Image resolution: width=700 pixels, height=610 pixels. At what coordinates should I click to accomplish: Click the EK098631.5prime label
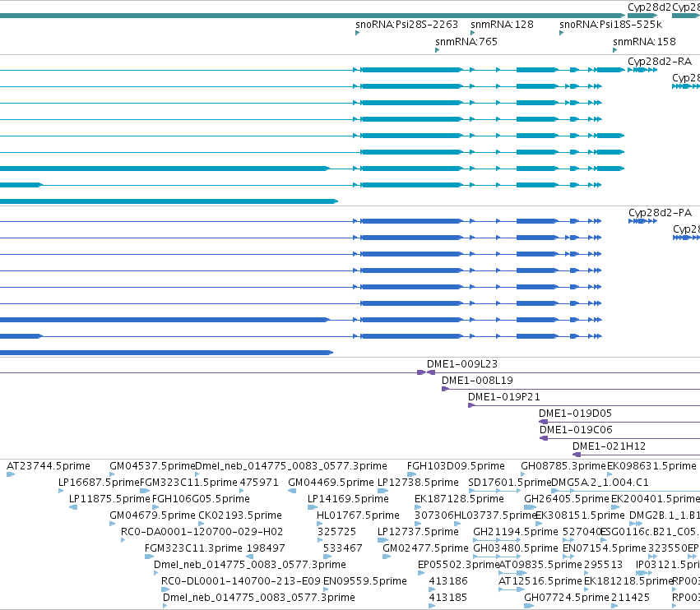651,466
